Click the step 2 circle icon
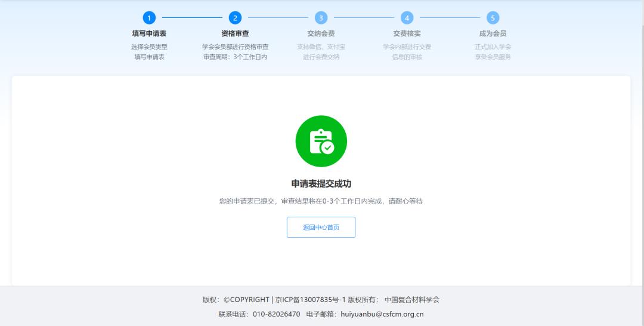This screenshot has height=326, width=644. coord(235,18)
